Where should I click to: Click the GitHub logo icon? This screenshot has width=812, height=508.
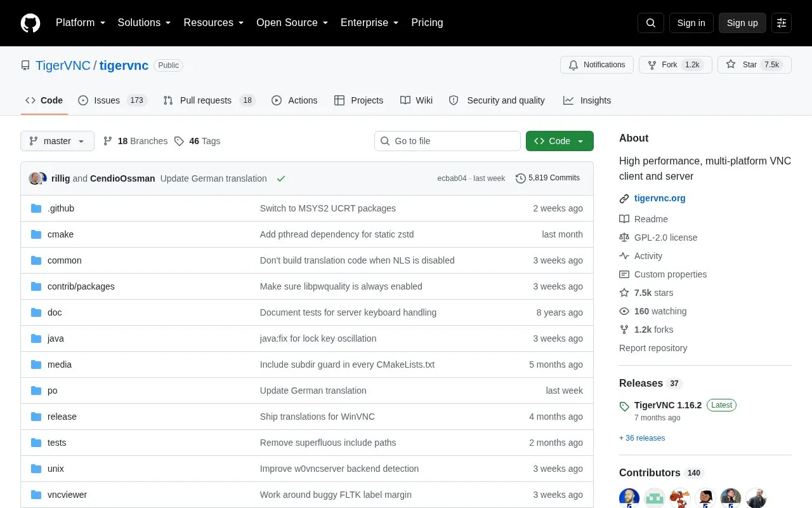[30, 23]
